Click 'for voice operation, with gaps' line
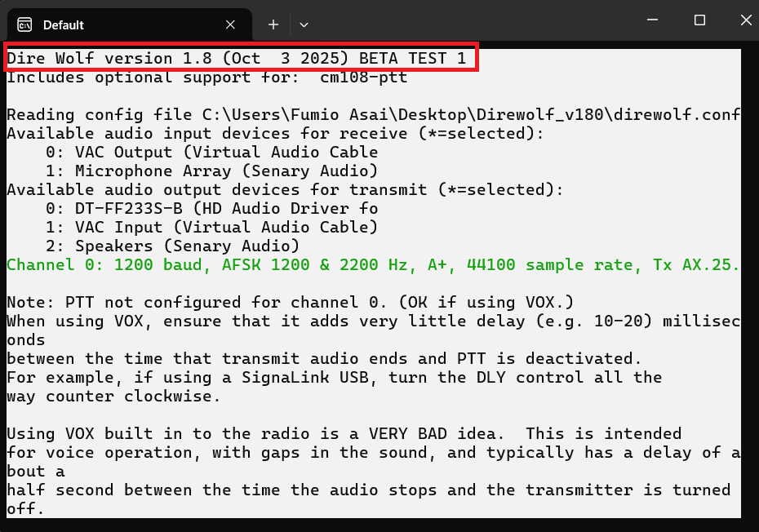Image resolution: width=759 pixels, height=532 pixels. pos(373,453)
